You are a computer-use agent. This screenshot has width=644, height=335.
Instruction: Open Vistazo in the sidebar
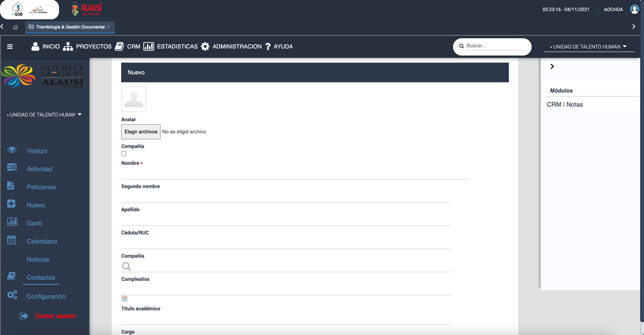click(37, 151)
